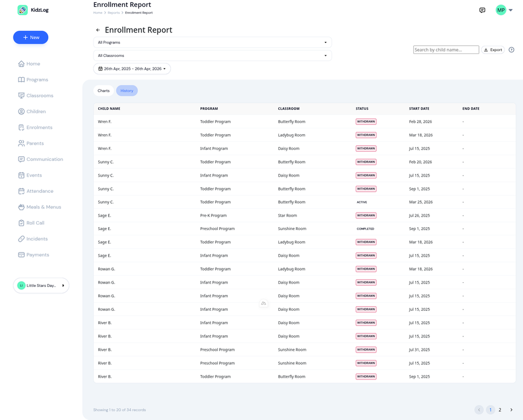Click the COMPLETED status for Sage E.
Screen dimensions: 523x420
(x=366, y=229)
